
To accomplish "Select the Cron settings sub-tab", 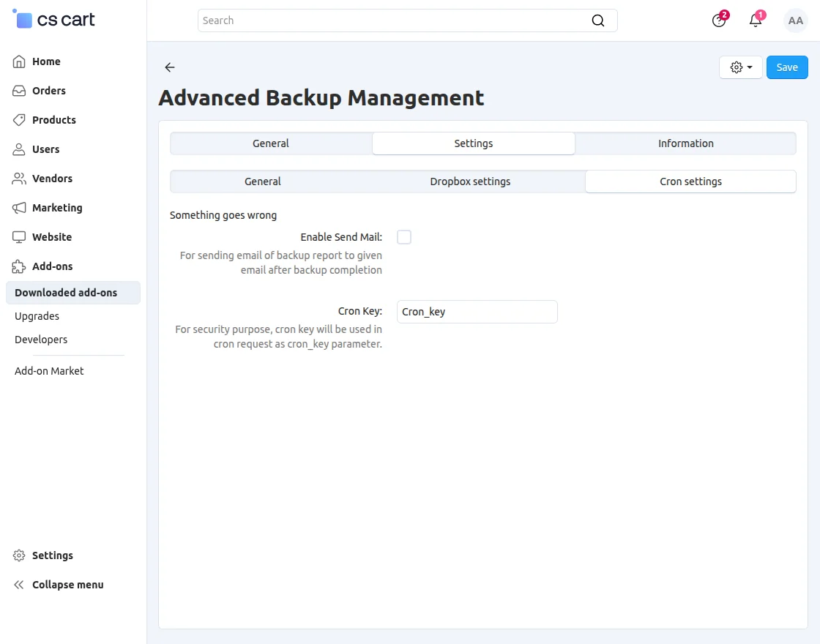I will click(691, 181).
